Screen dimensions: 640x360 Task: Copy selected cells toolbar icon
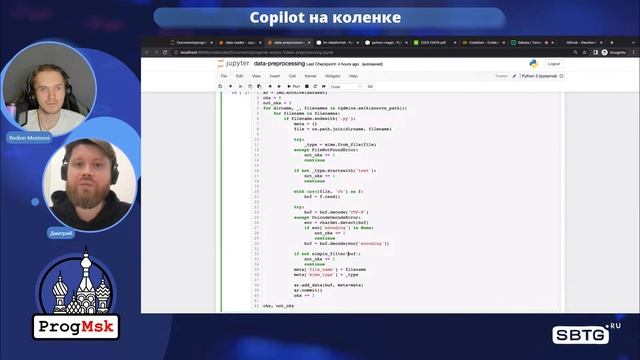point(250,87)
